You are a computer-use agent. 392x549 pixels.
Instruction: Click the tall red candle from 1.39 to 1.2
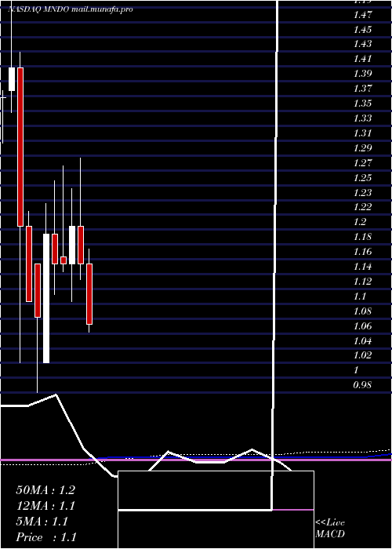click(x=20, y=147)
